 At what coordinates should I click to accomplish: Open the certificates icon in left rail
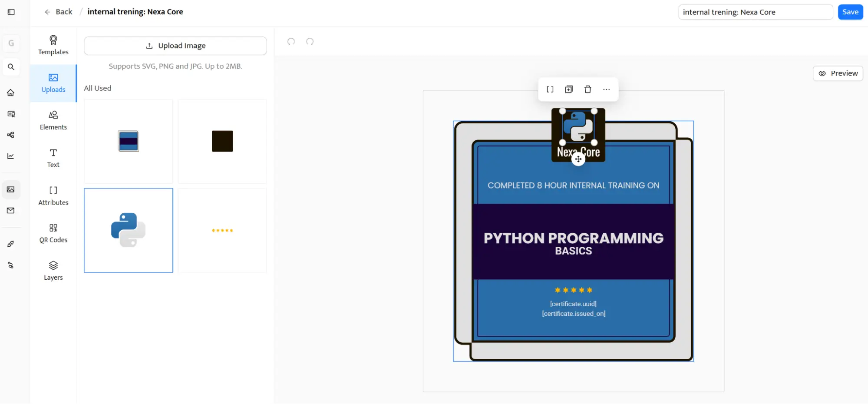click(x=11, y=114)
